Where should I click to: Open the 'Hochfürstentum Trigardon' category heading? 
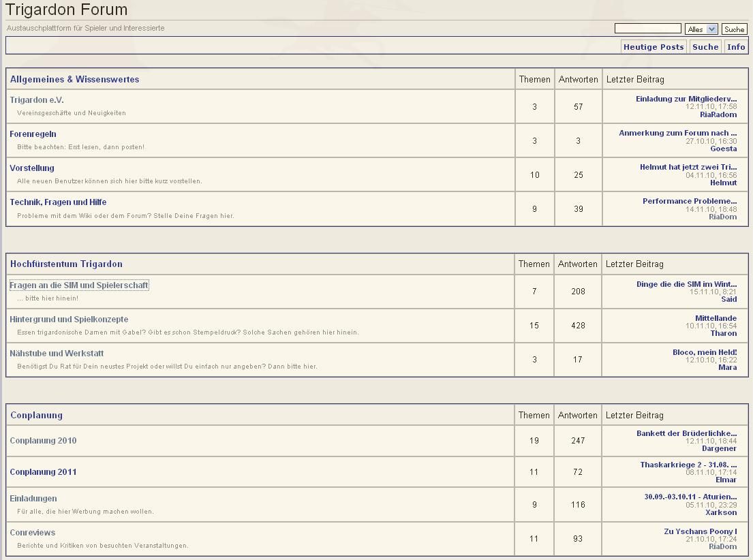click(66, 264)
